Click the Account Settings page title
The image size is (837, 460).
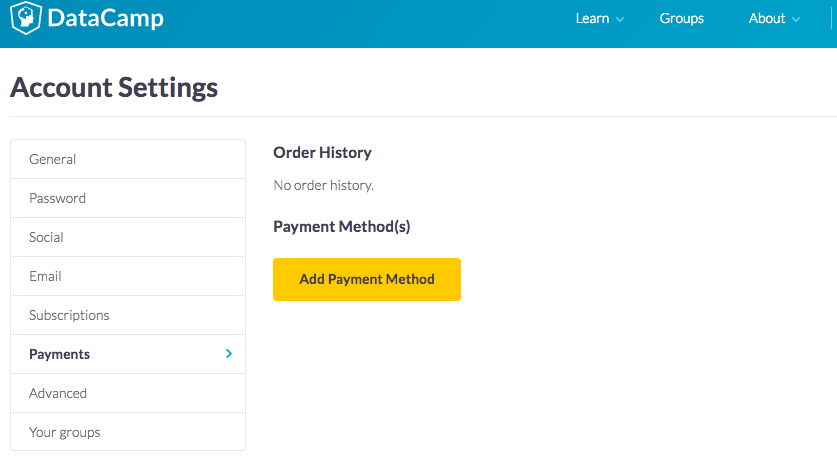(114, 87)
